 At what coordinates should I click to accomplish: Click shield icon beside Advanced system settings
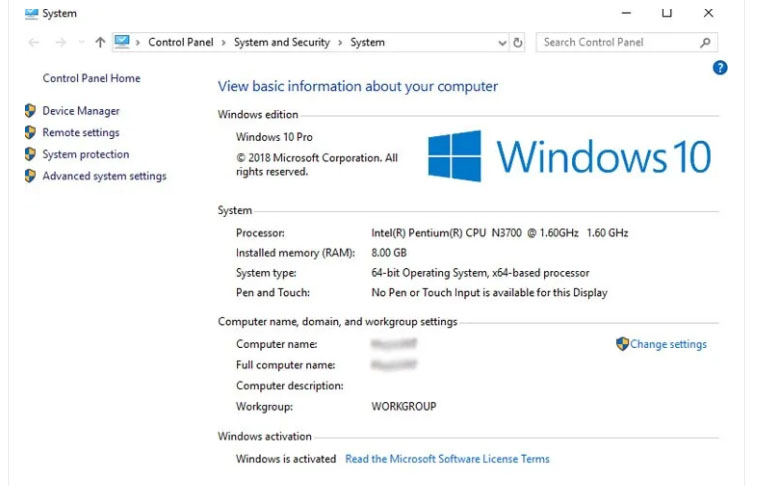click(30, 176)
